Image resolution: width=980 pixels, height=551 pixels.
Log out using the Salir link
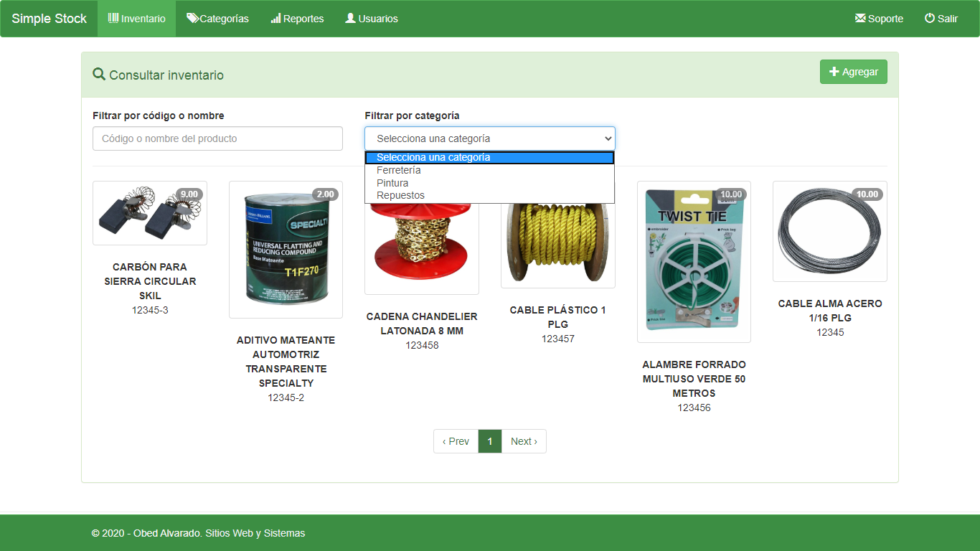coord(941,19)
